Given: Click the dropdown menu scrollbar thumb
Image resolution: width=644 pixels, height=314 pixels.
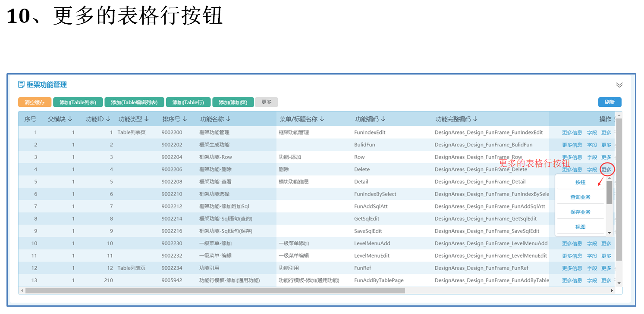Looking at the screenshot, I should [x=609, y=192].
